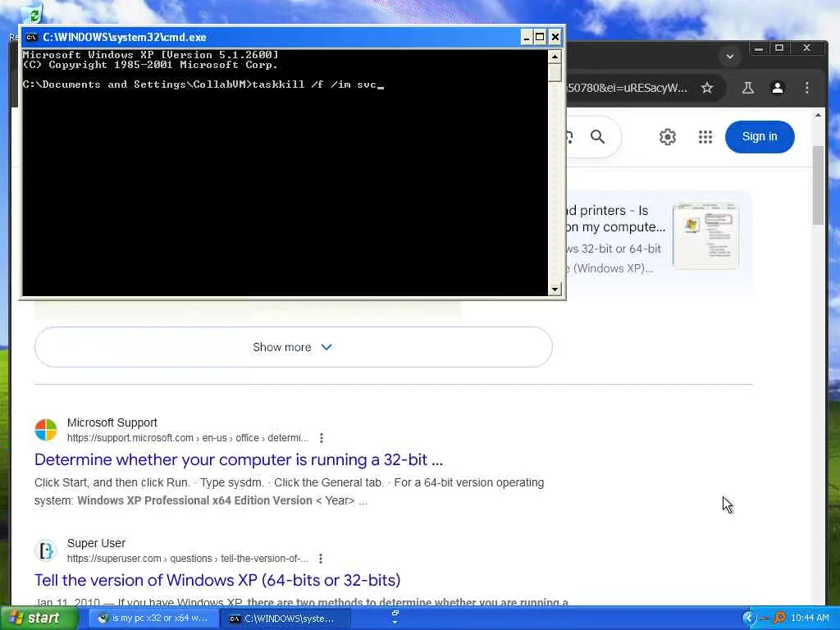Screen dimensions: 840x630
Task: Switch to Chrome taskbar button
Action: [x=153, y=619]
